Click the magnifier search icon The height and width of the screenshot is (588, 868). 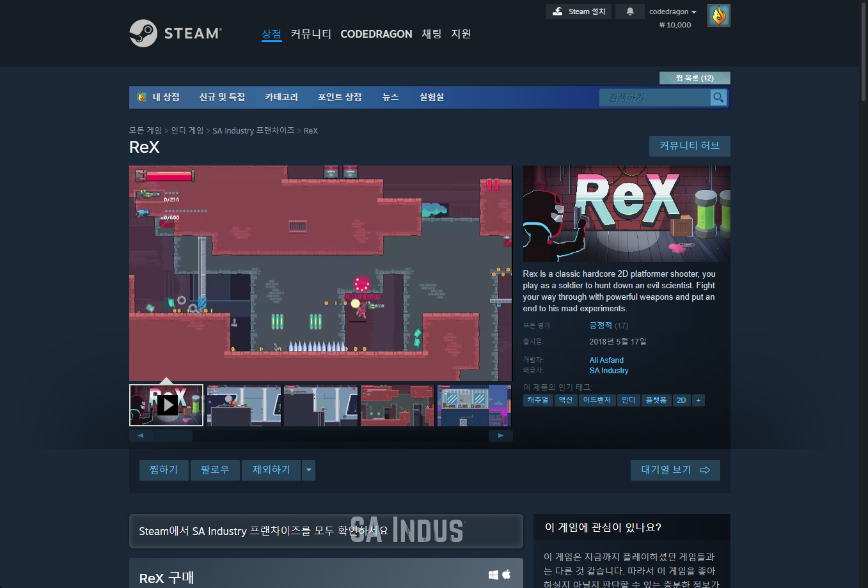click(x=719, y=97)
